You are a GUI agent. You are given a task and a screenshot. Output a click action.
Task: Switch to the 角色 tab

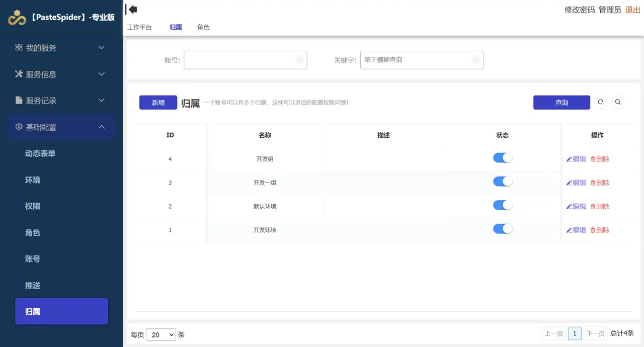pos(204,27)
